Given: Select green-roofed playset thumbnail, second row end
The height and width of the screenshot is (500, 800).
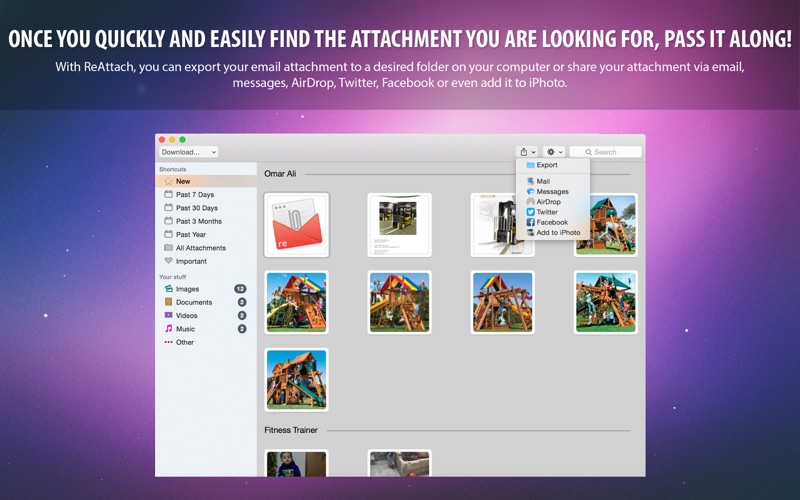Looking at the screenshot, I should [606, 303].
